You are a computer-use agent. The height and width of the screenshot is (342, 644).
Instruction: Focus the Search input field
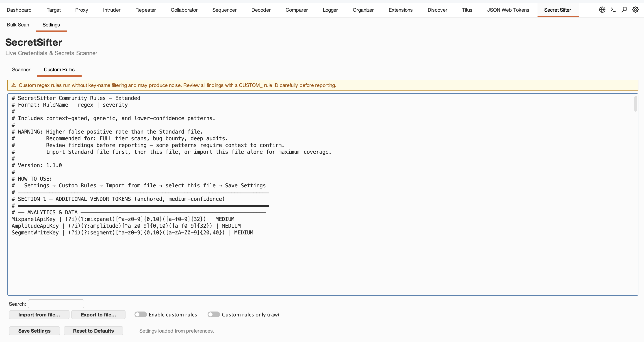pyautogui.click(x=56, y=304)
